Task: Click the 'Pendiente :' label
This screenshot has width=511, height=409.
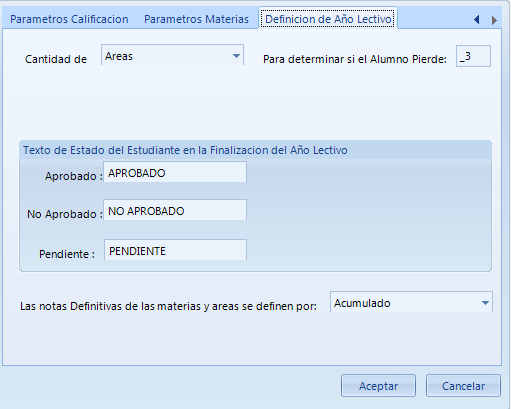Action: point(67,254)
